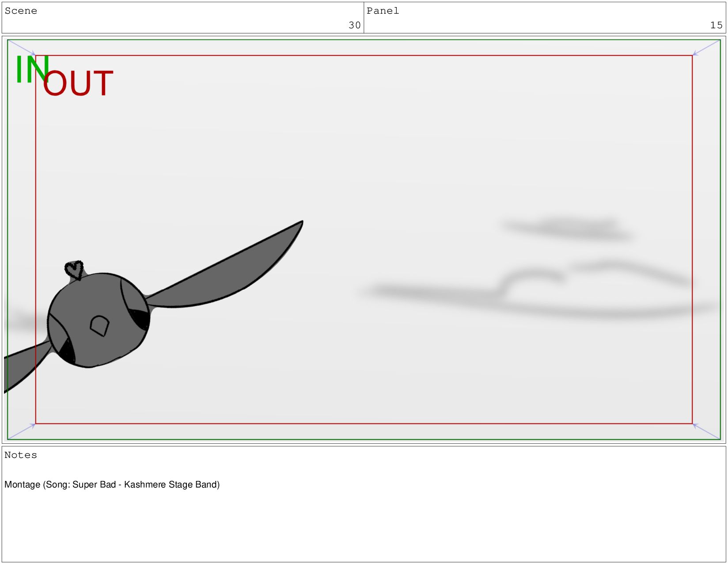
Task: Click the Scene number 30
Action: (354, 25)
